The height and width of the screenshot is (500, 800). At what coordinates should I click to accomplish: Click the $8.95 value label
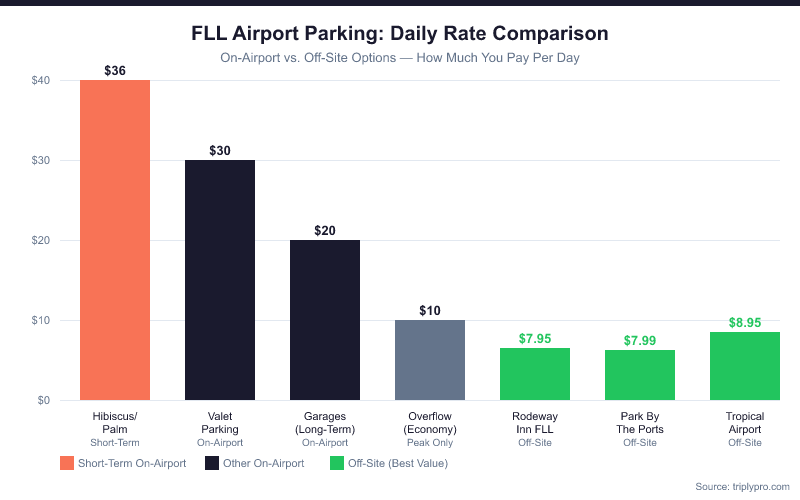coord(745,323)
